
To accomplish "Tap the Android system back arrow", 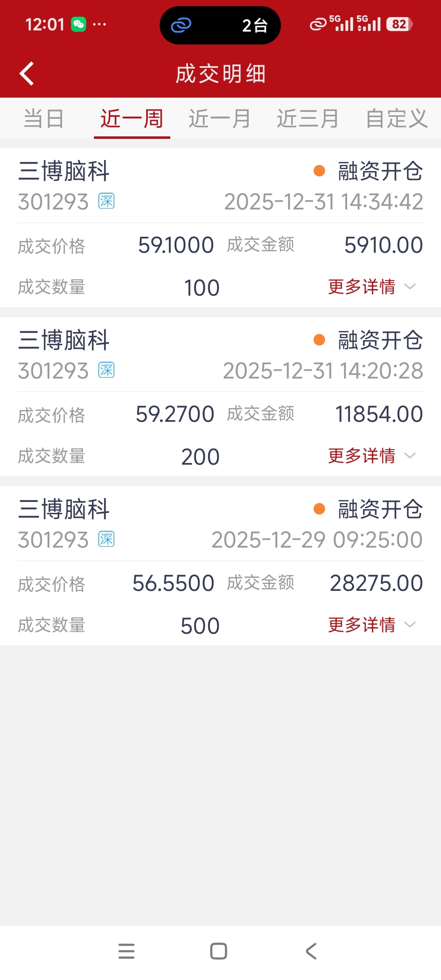I will [311, 951].
